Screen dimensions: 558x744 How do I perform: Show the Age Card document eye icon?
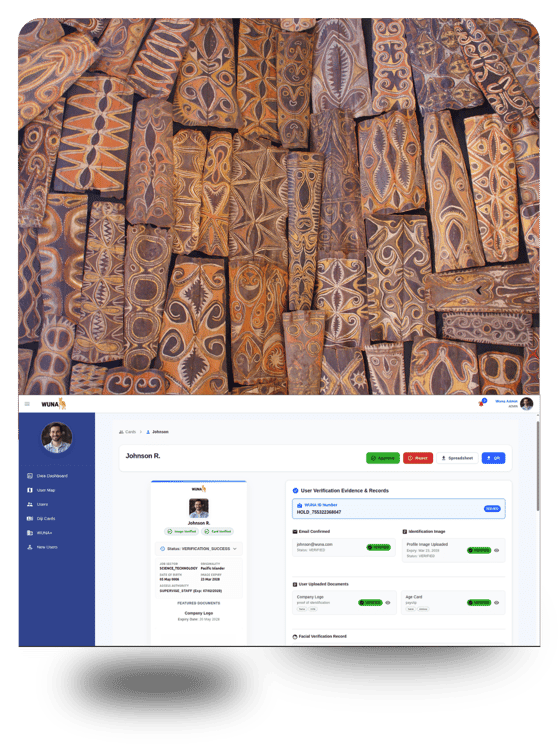pos(496,603)
